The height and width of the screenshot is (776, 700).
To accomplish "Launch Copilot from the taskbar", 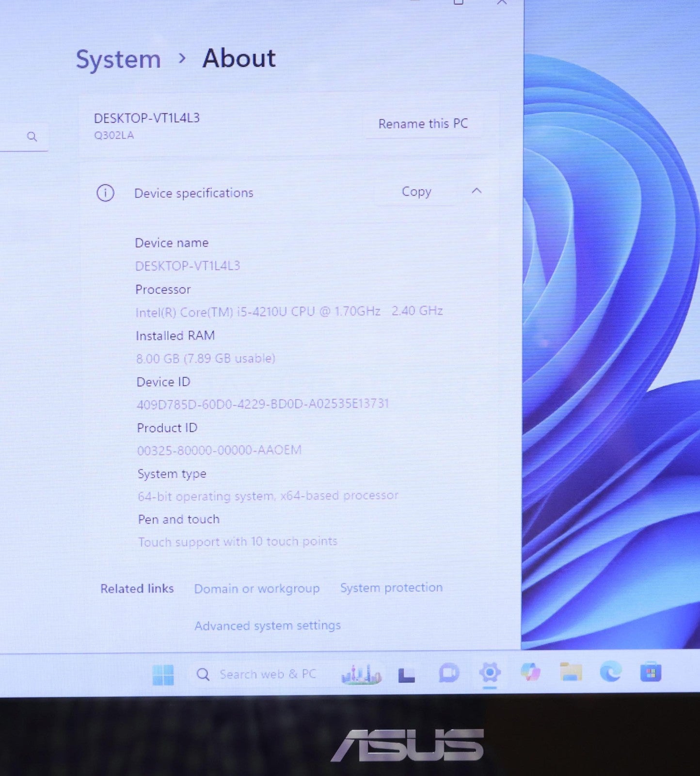I will pyautogui.click(x=530, y=673).
